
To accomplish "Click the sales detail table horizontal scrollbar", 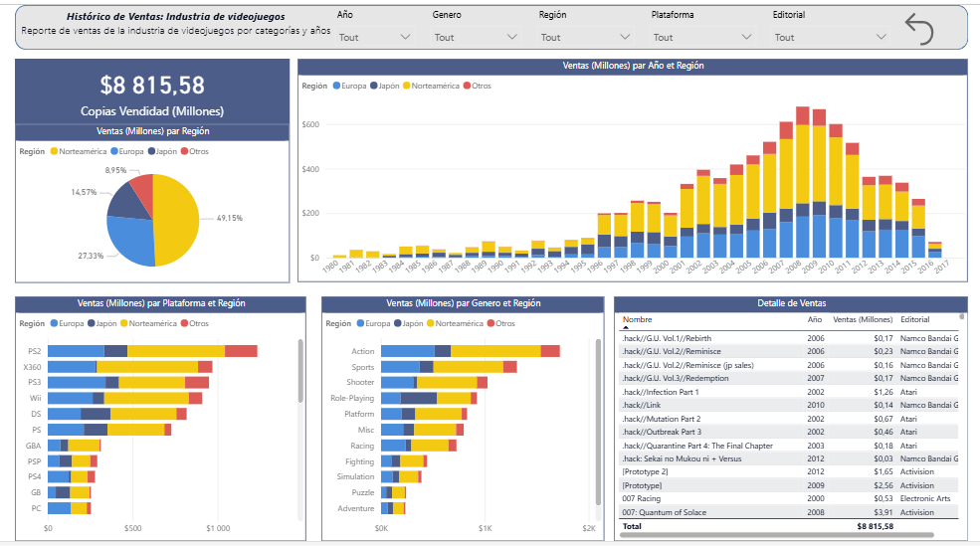I will (786, 535).
